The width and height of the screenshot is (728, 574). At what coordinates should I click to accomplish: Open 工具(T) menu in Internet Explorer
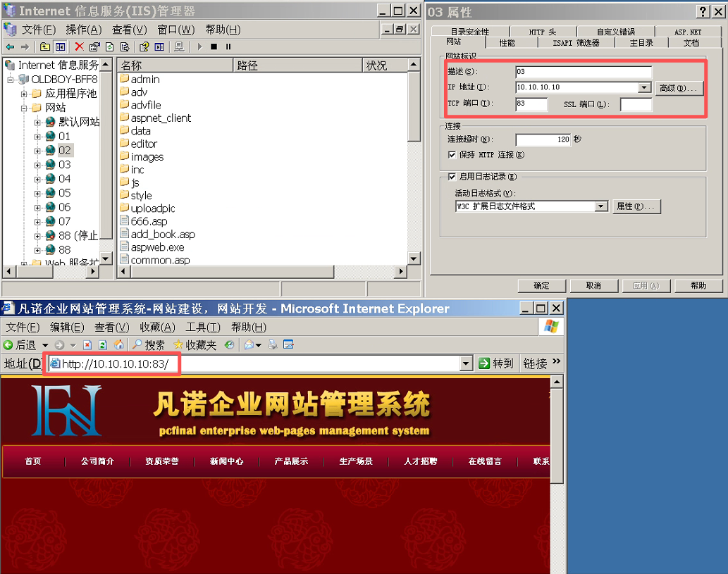pos(203,327)
